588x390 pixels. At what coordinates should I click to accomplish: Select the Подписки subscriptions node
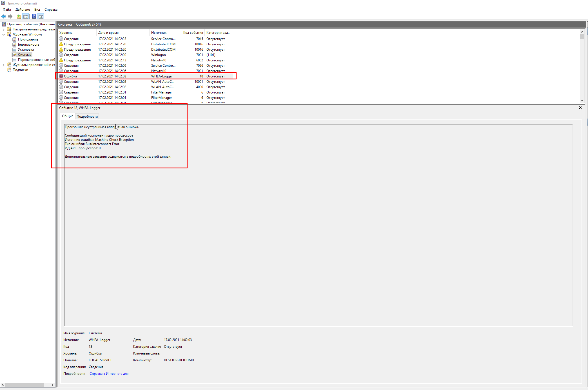pos(20,70)
